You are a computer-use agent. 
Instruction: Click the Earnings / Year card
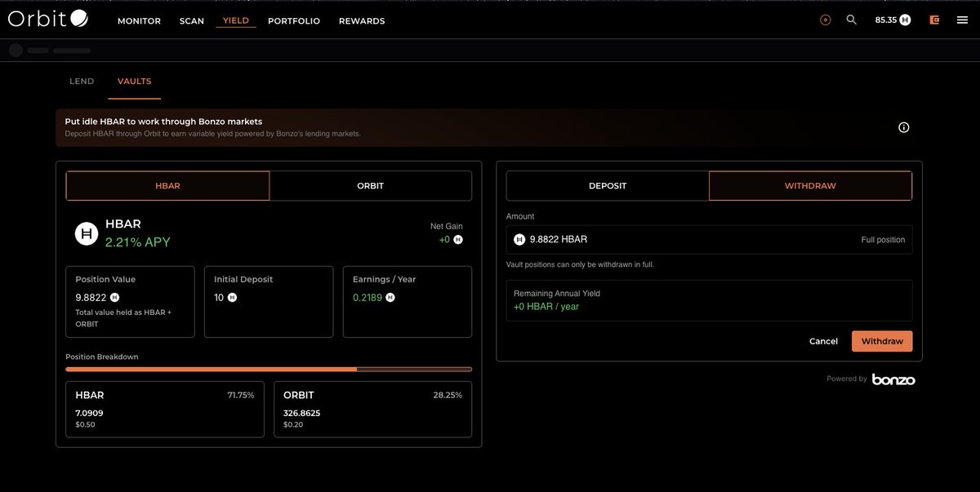point(408,301)
